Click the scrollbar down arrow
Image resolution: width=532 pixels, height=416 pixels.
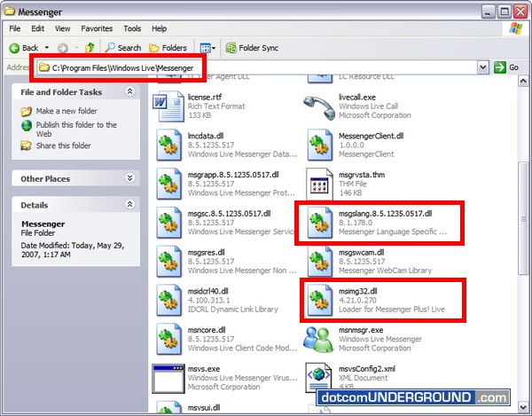point(523,406)
